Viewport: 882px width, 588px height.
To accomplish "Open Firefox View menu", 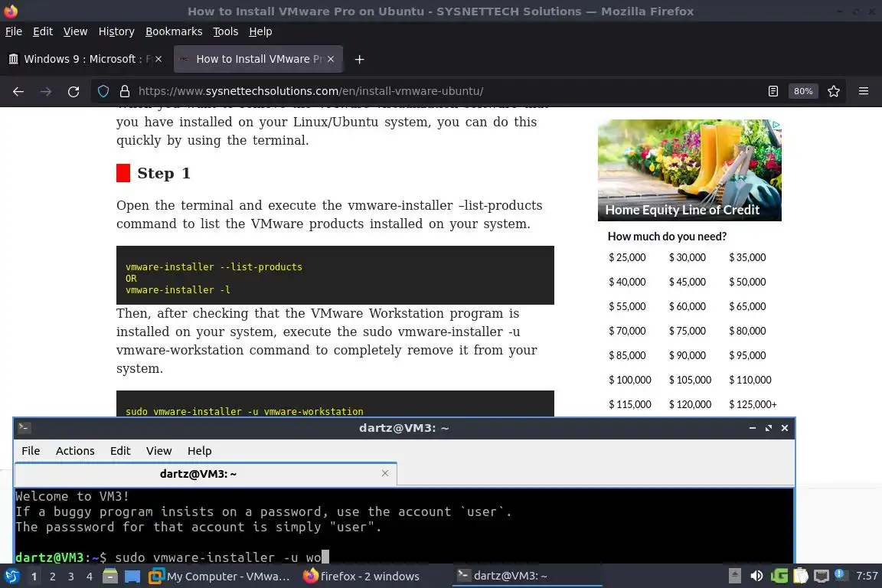I will (75, 31).
